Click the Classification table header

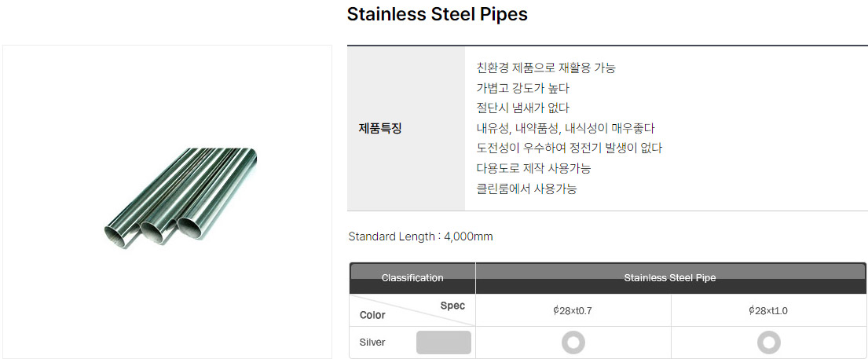412,278
